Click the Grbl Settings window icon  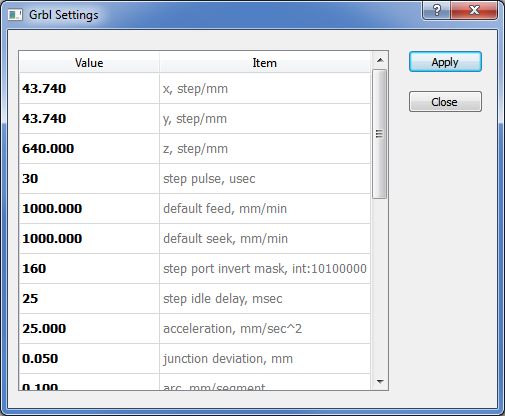pyautogui.click(x=15, y=15)
